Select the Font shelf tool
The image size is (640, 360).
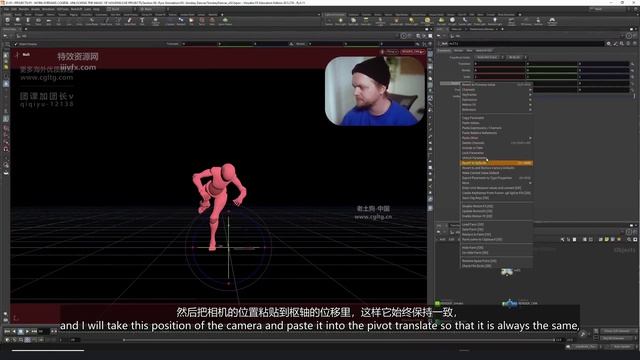coord(142,21)
